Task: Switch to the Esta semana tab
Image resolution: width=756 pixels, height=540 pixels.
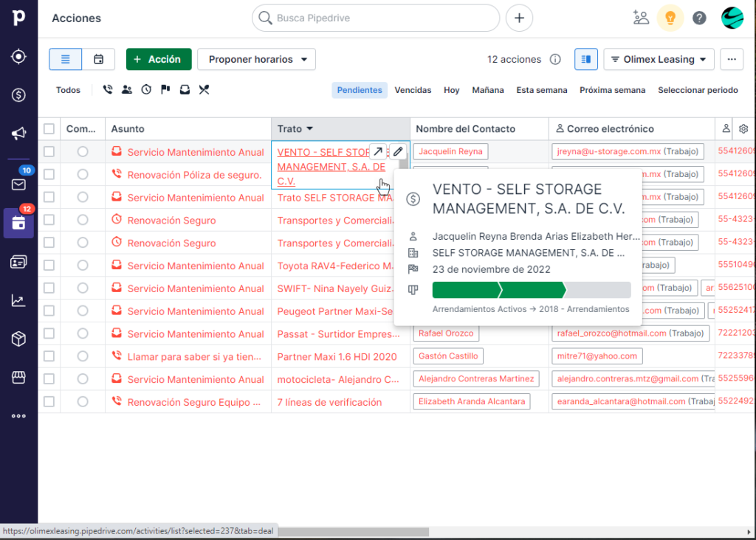Action: (541, 90)
